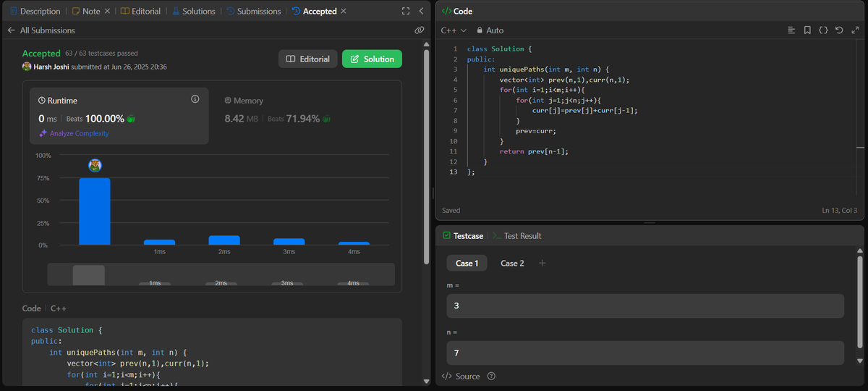Select the Accepted tab
The width and height of the screenshot is (868, 391).
[x=314, y=12]
